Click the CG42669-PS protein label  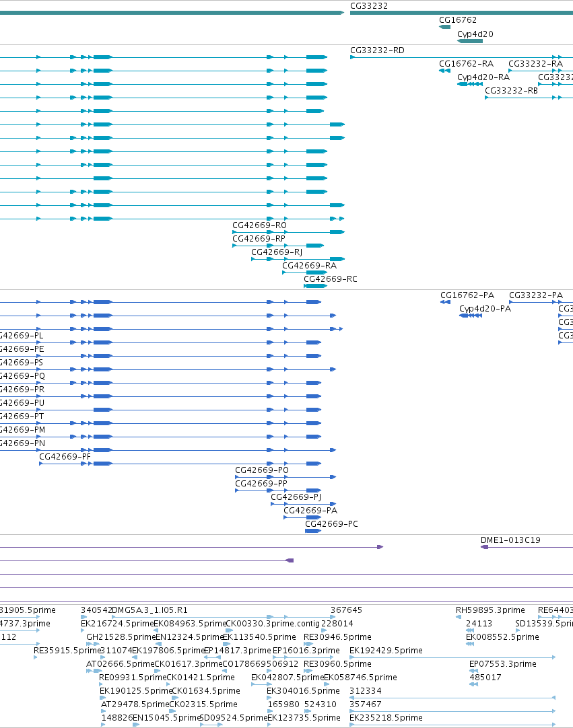(x=22, y=363)
